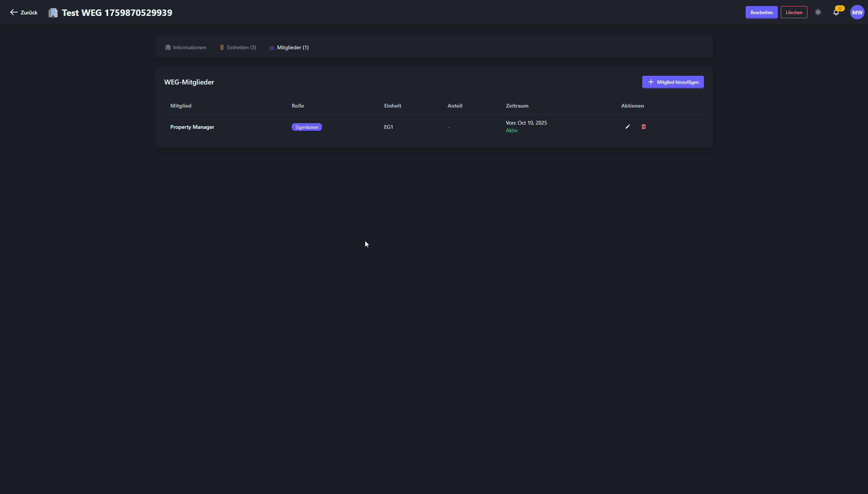The image size is (868, 494).
Task: Click the orange notification count badge
Action: pos(840,8)
